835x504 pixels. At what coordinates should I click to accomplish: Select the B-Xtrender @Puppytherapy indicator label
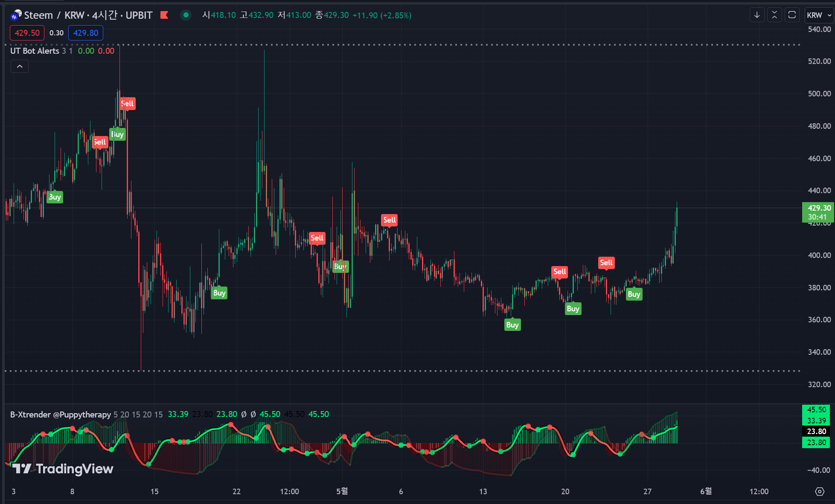(x=60, y=414)
